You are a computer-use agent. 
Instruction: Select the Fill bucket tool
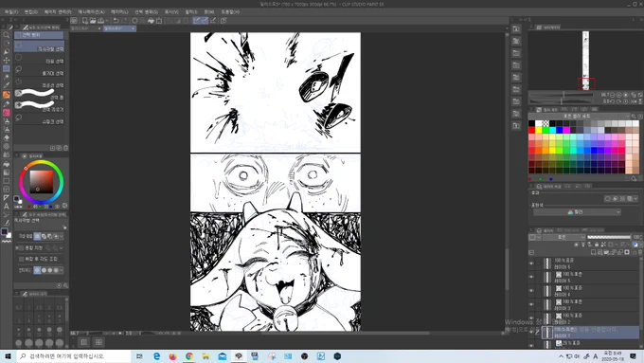7,164
